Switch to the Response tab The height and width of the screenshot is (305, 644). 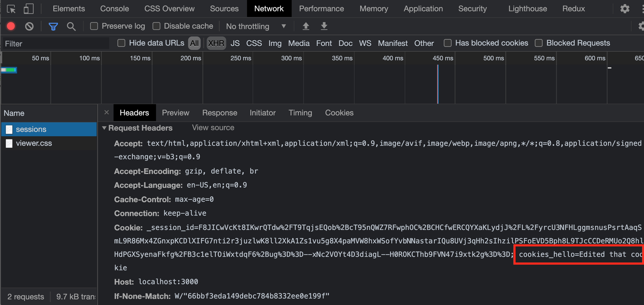pyautogui.click(x=219, y=112)
